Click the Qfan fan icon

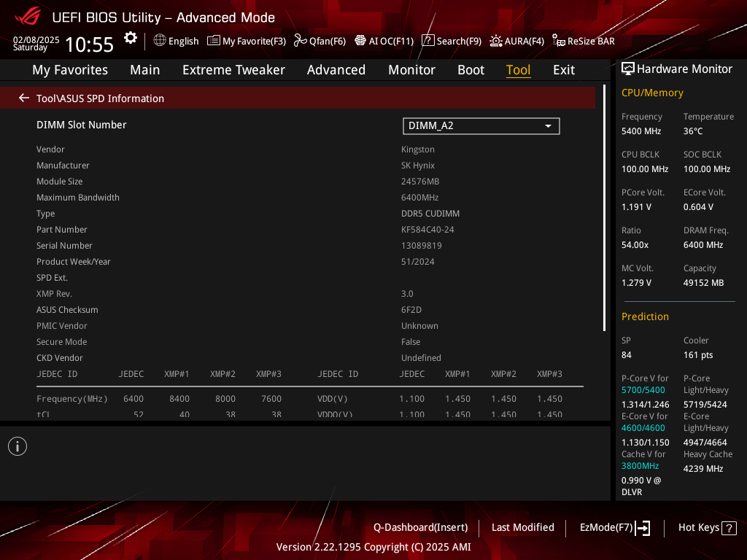(x=300, y=41)
